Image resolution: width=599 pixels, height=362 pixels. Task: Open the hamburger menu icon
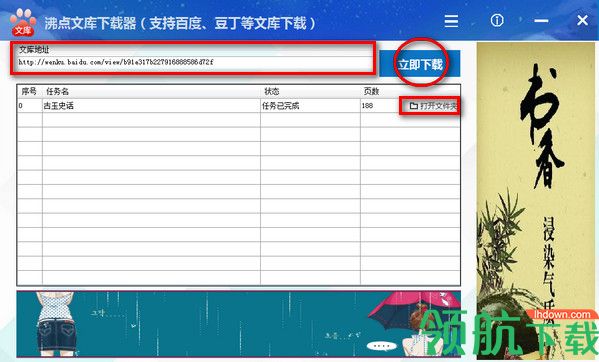point(451,21)
